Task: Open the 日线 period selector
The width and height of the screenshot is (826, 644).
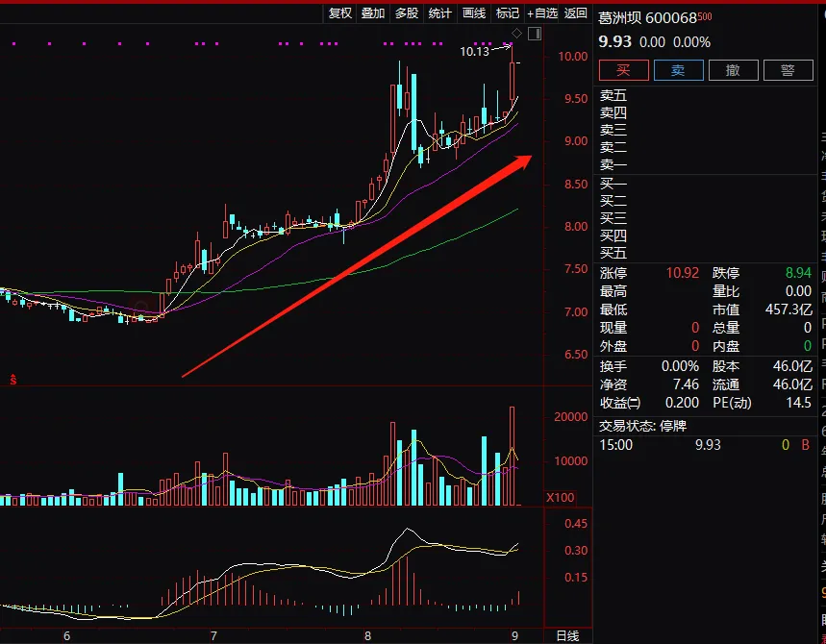Action: click(x=567, y=636)
